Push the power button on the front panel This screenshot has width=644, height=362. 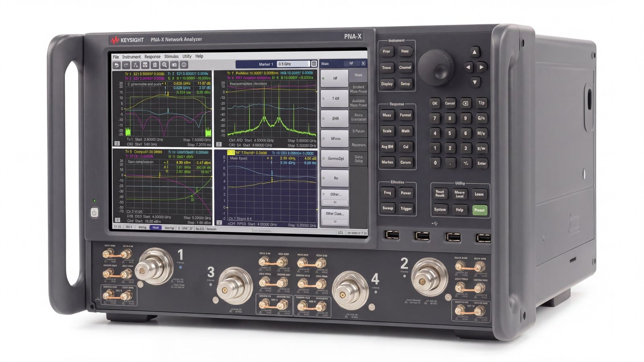[94, 212]
